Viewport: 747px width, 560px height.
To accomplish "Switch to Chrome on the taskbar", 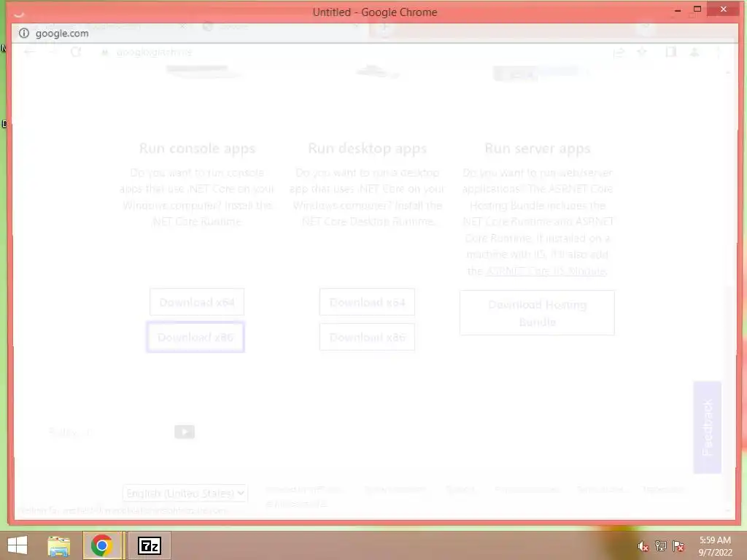I will click(102, 545).
